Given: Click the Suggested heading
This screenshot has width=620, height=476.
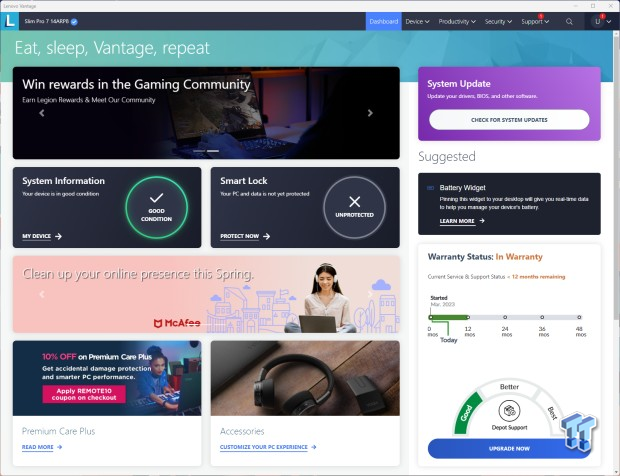Looking at the screenshot, I should (447, 157).
